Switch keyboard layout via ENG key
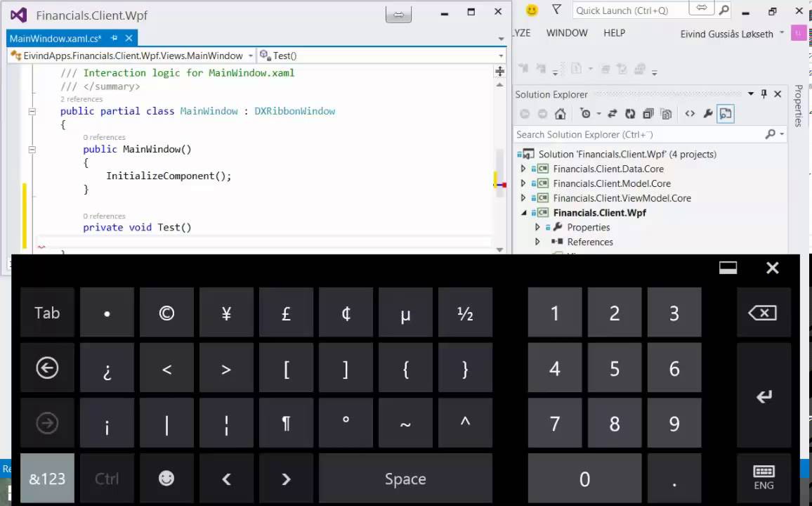This screenshot has width=812, height=506. click(x=764, y=479)
